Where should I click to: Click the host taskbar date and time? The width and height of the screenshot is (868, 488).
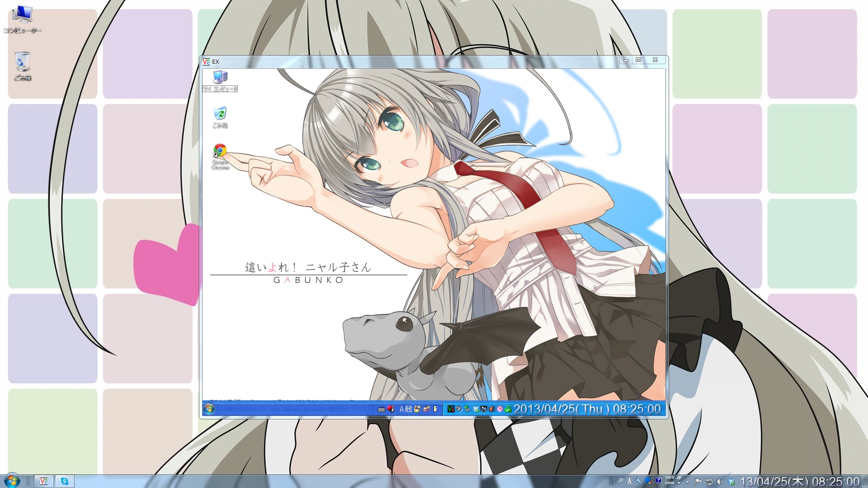[799, 482]
